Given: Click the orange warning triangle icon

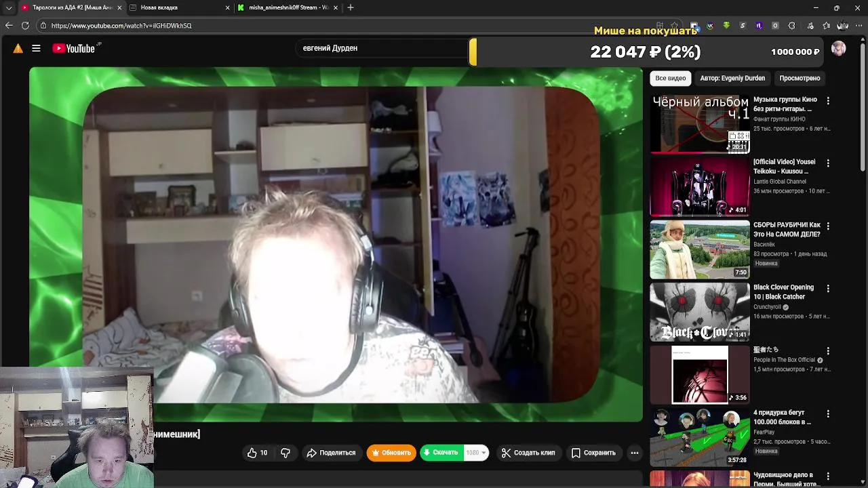Looking at the screenshot, I should point(18,48).
